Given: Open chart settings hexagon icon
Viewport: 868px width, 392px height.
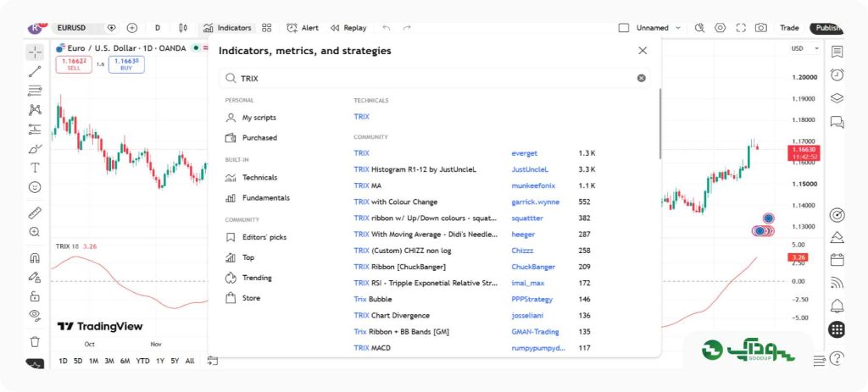Looking at the screenshot, I should [720, 28].
